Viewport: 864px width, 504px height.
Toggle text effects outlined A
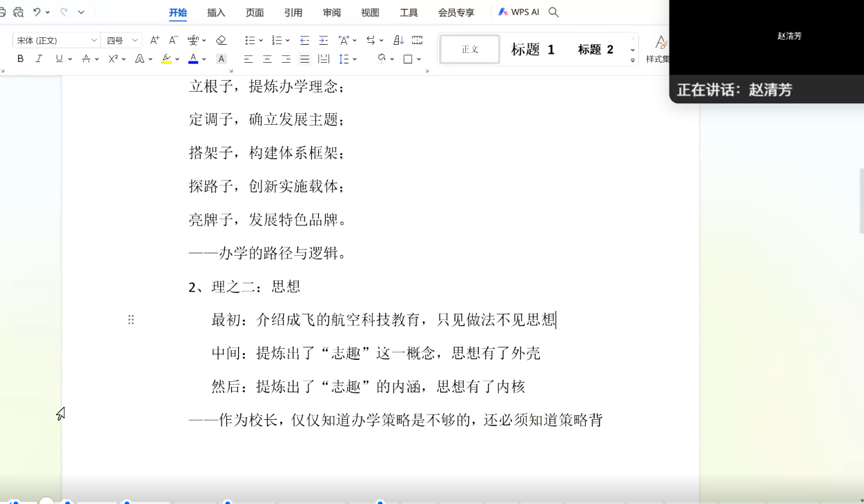139,59
